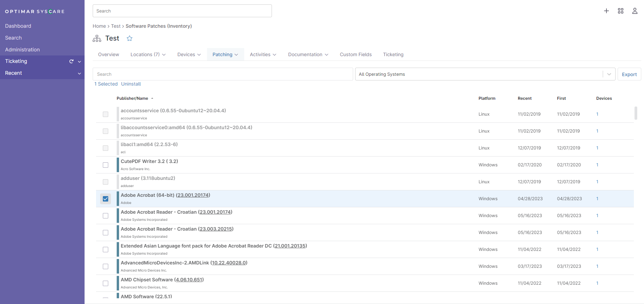Sort by the Recent column header
644x304 pixels.
click(x=525, y=98)
